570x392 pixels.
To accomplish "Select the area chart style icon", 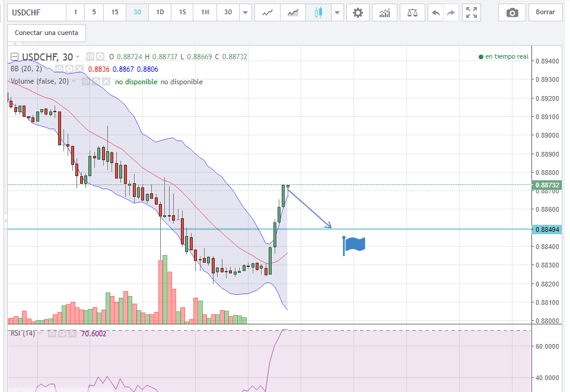I will coord(293,12).
